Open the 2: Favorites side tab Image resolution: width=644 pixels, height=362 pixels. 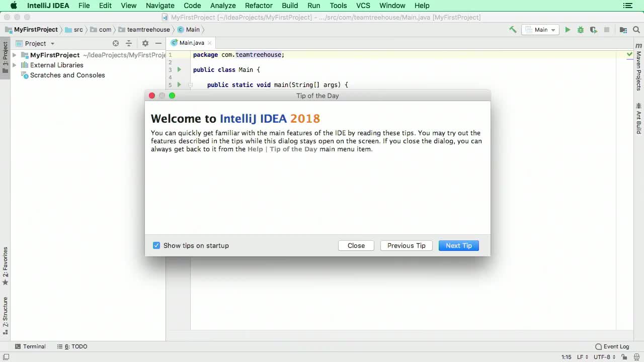[x=5, y=266]
